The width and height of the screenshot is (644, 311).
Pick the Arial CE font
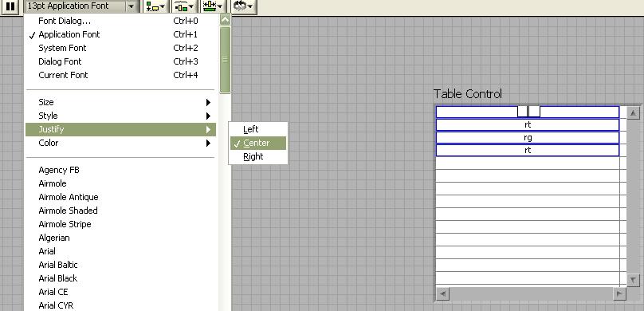(120, 292)
